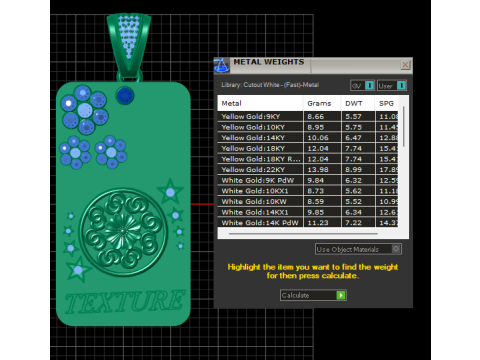Image resolution: width=480 pixels, height=360 pixels.
Task: Select White Gold:14KX1 row
Action: (x=308, y=212)
